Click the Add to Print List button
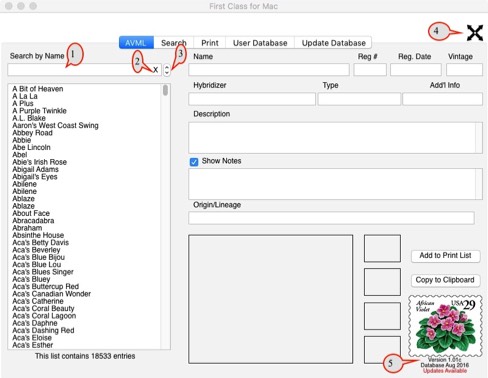This screenshot has width=488, height=378. pos(445,256)
